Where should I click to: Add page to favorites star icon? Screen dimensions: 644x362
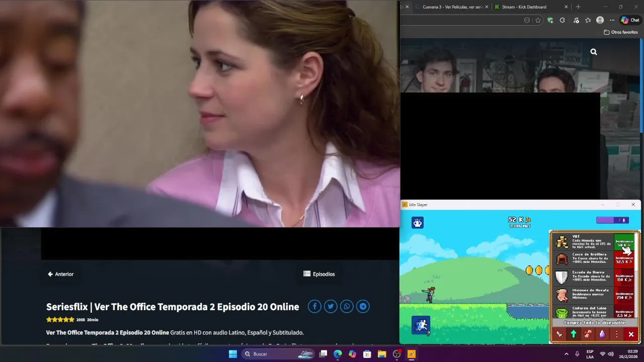538,20
